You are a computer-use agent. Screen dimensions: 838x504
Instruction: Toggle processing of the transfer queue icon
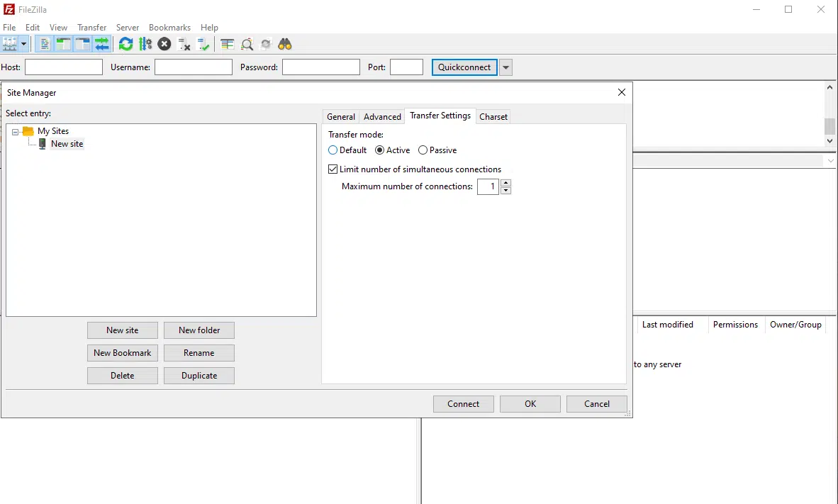click(145, 44)
